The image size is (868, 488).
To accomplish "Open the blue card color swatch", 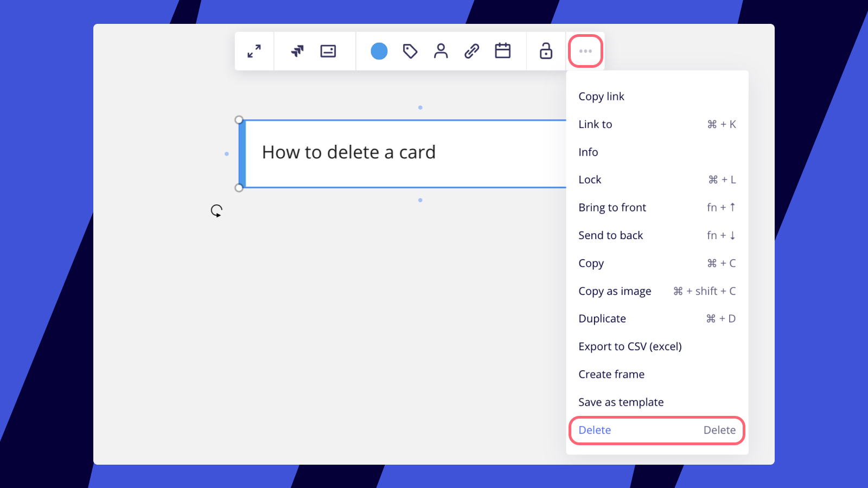I will tap(379, 51).
